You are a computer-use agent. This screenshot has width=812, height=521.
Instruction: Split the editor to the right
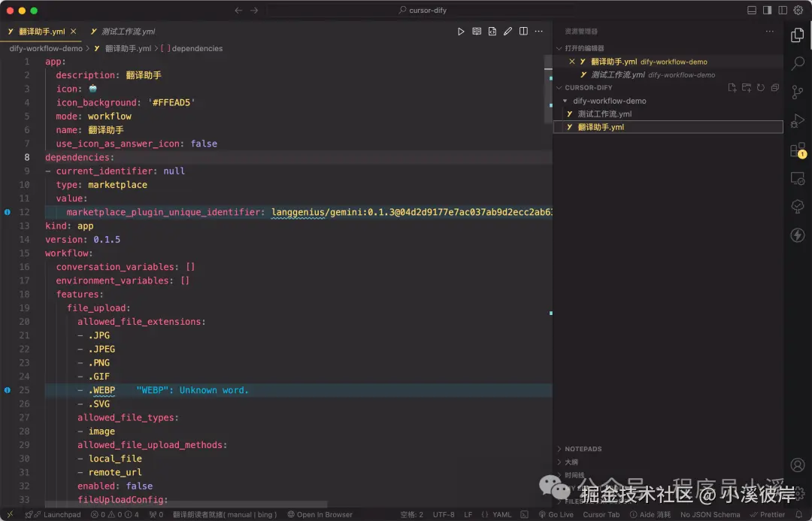click(x=523, y=32)
